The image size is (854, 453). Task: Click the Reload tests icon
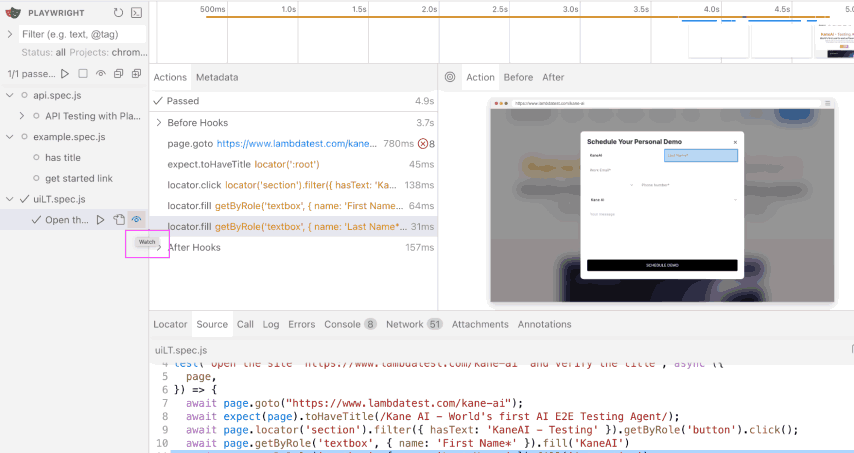pyautogui.click(x=118, y=13)
